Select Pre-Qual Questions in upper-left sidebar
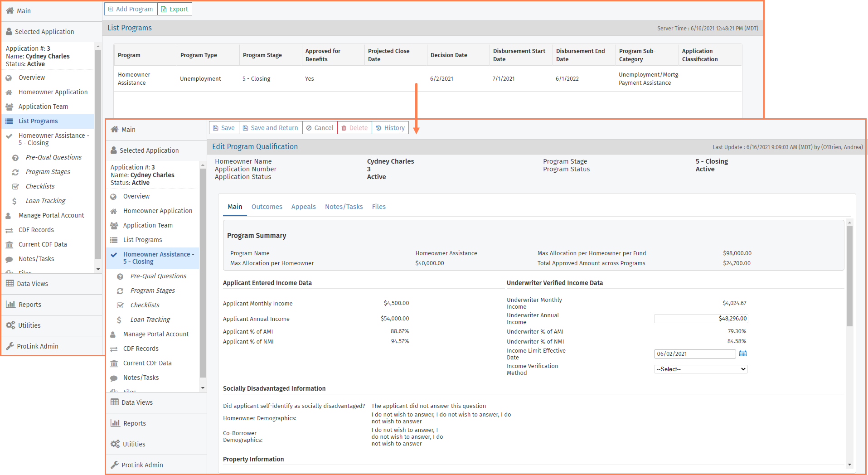868x475 pixels. [53, 157]
